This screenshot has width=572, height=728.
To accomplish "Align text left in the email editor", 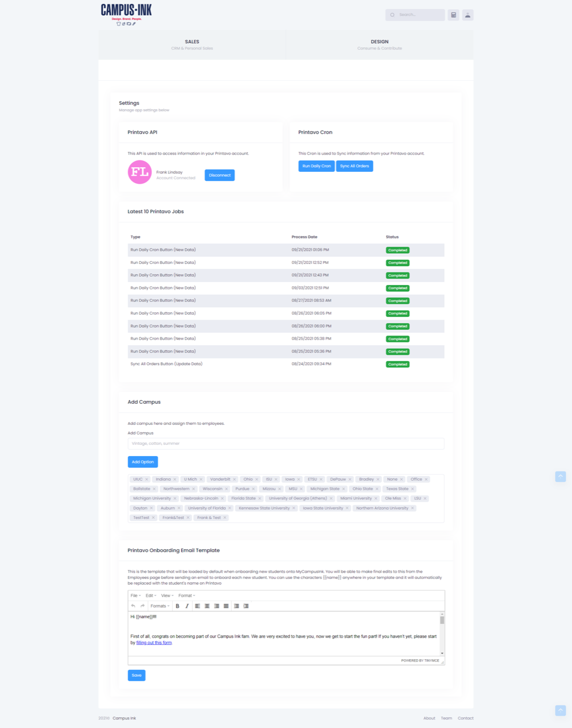I will (x=197, y=606).
